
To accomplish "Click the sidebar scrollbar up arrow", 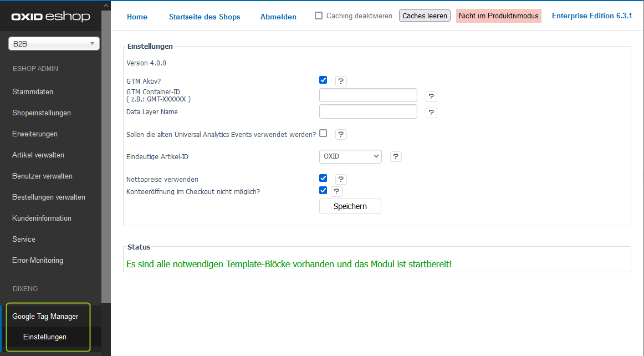I will (106, 6).
